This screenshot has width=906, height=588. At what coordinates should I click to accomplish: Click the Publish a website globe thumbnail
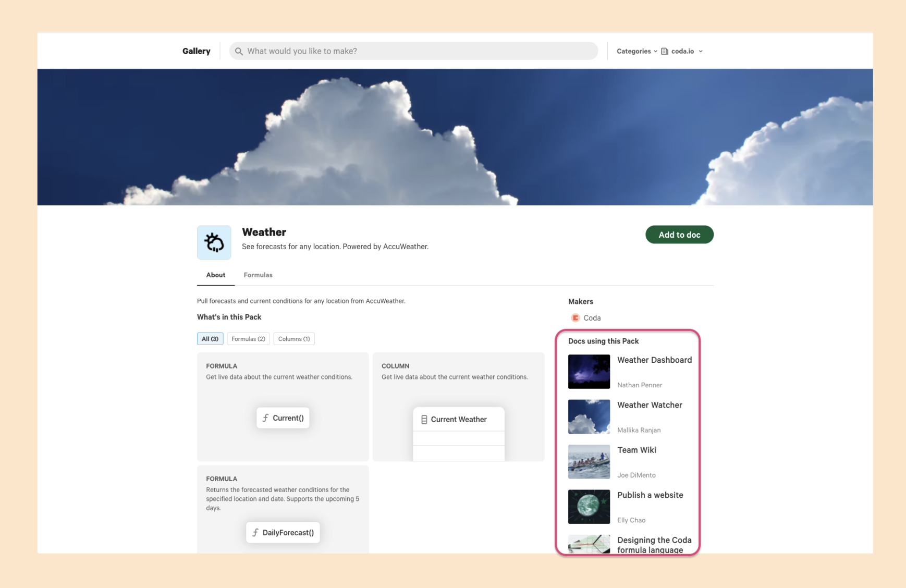pyautogui.click(x=589, y=507)
